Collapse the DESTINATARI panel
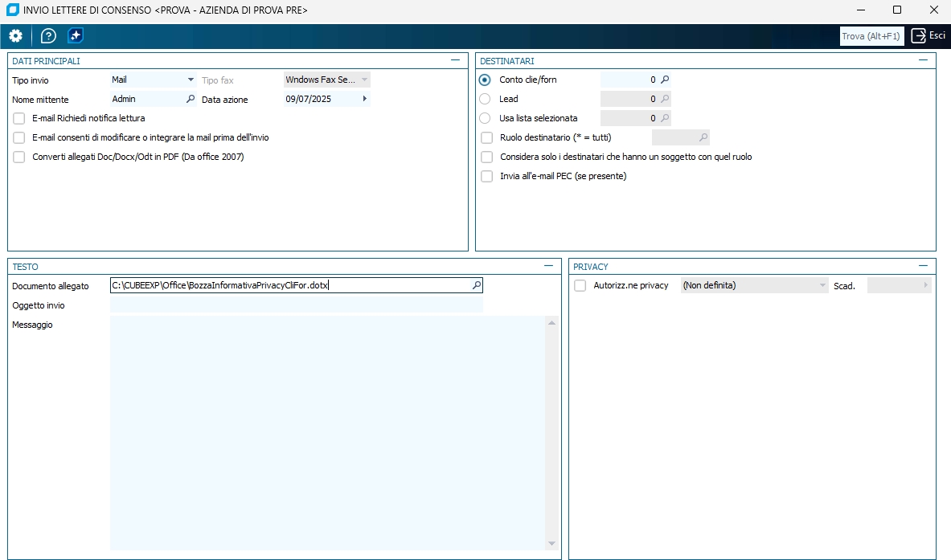 tap(923, 60)
